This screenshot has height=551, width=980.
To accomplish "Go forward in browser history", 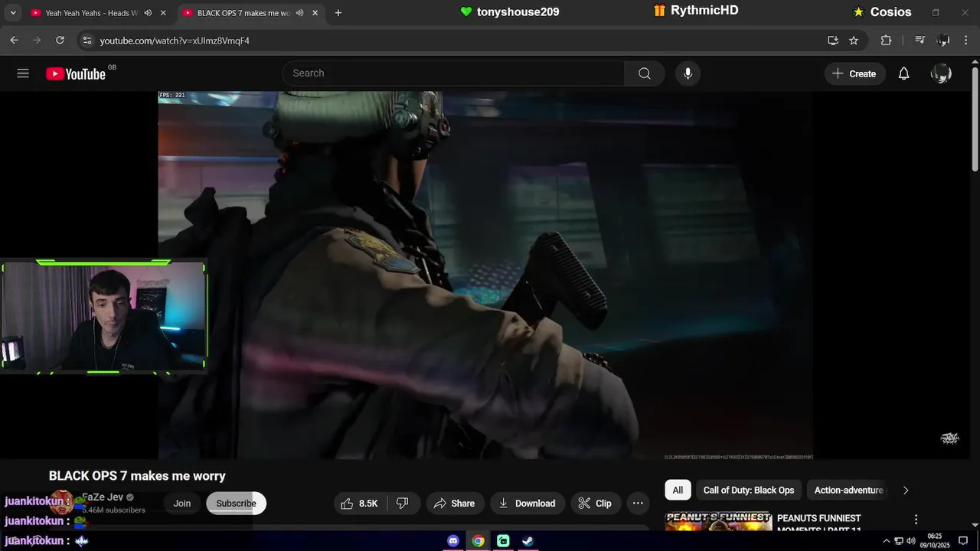I will 37,41.
